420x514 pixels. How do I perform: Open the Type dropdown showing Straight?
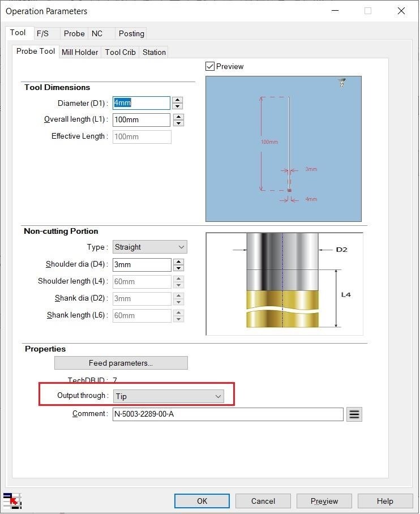pos(150,247)
